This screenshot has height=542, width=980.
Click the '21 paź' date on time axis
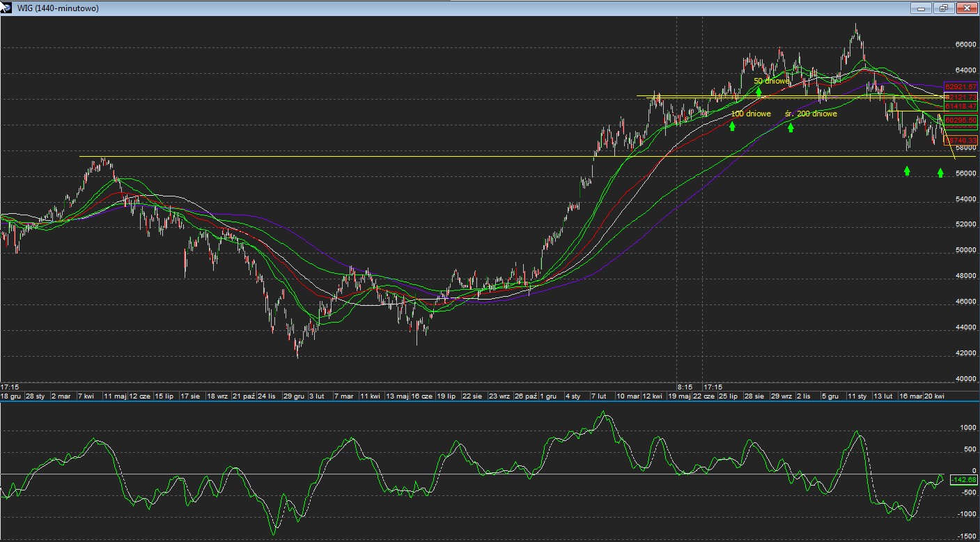point(244,396)
